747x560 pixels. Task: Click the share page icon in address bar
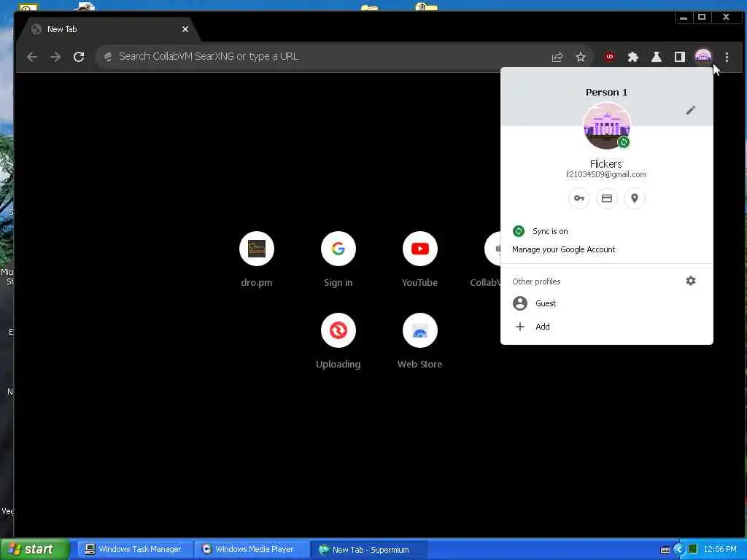pos(557,57)
